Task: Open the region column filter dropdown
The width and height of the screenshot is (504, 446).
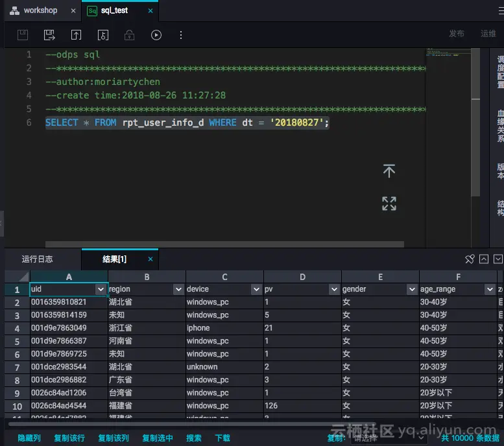Action: pyautogui.click(x=178, y=289)
